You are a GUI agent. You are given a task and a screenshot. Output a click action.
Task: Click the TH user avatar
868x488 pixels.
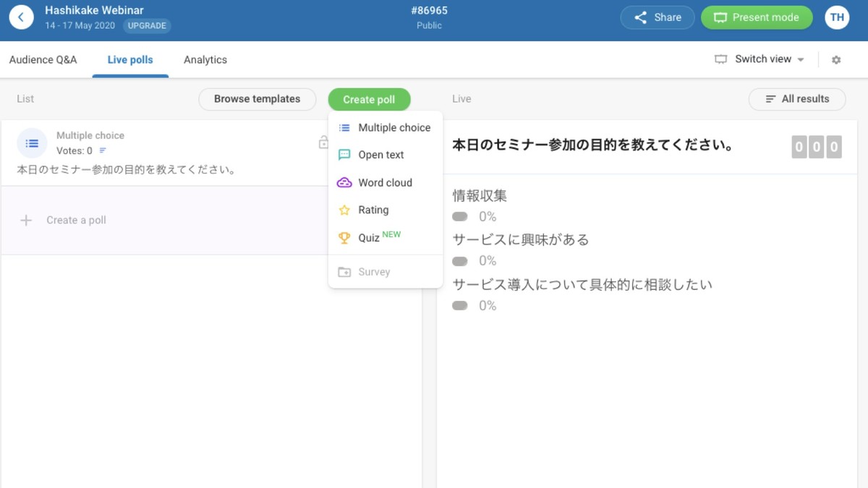(837, 17)
